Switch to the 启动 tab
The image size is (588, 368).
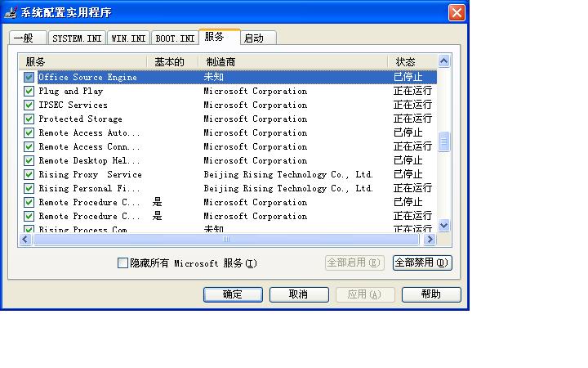[258, 38]
